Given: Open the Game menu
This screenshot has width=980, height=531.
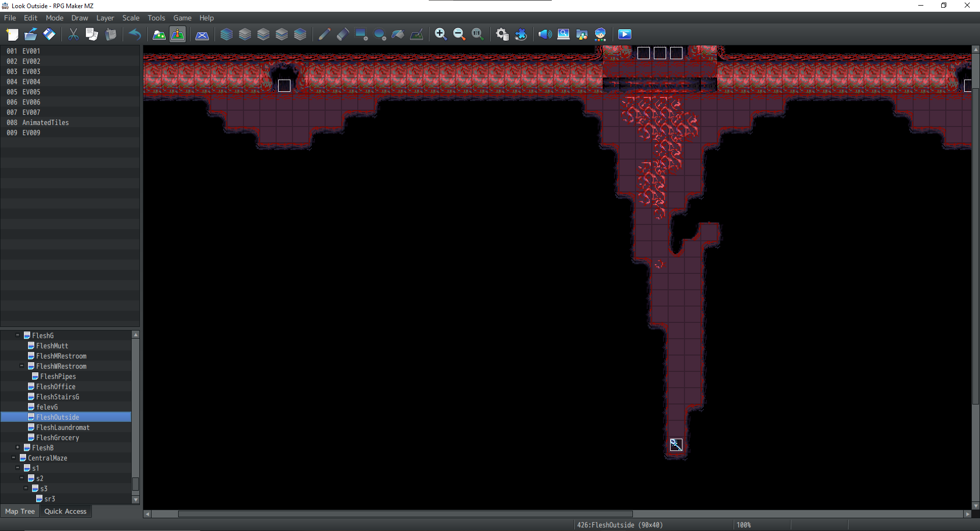Looking at the screenshot, I should (x=182, y=18).
